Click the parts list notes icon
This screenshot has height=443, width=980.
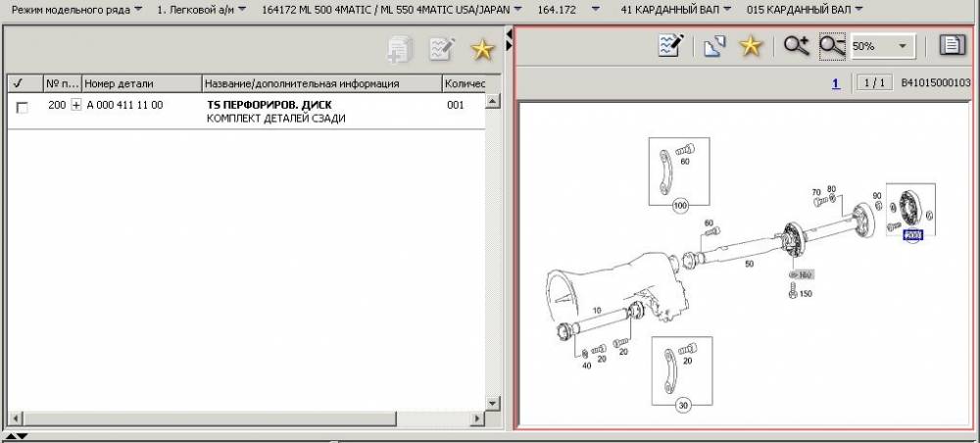(442, 49)
